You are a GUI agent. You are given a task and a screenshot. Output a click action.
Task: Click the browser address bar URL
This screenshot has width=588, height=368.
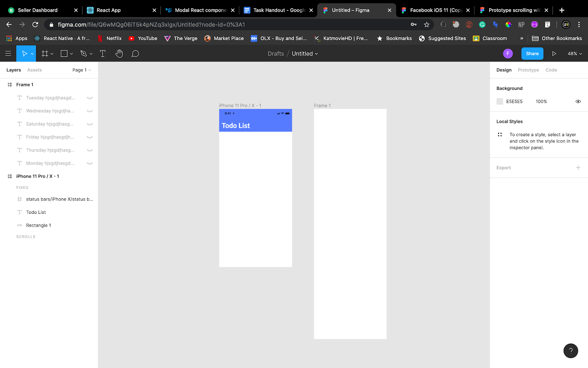click(151, 25)
